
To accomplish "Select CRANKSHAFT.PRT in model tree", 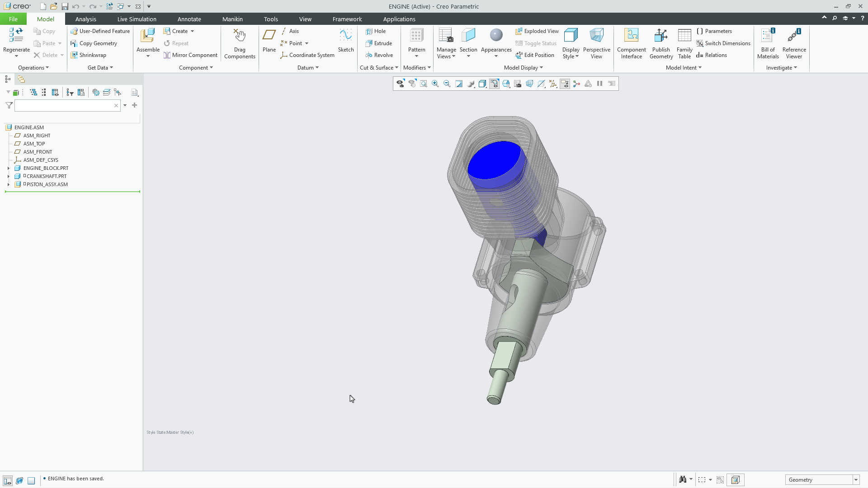I will point(47,176).
